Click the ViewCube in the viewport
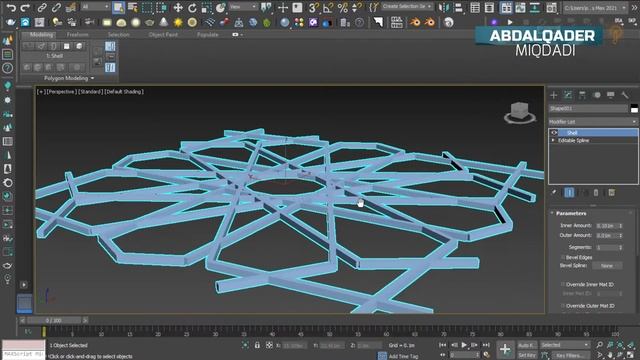This screenshot has width=640, height=360. click(520, 112)
